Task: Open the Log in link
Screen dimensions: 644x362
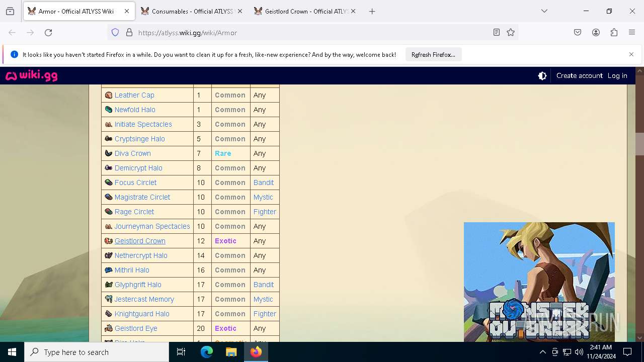Action: (617, 76)
